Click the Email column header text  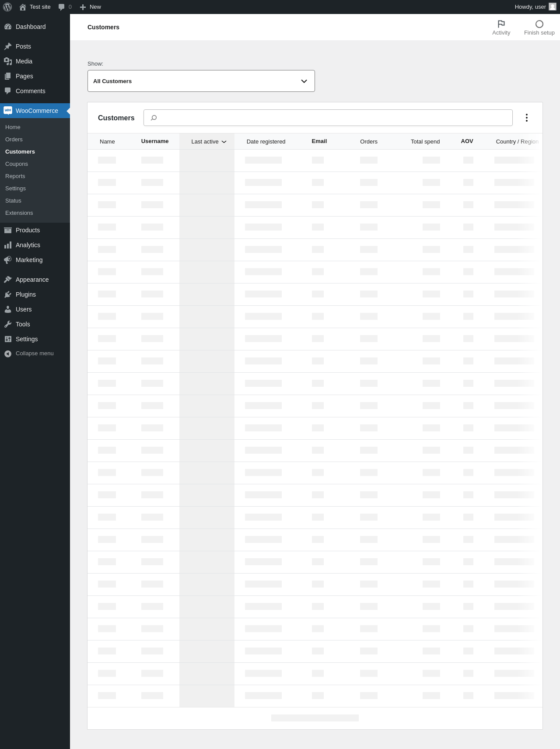click(319, 141)
